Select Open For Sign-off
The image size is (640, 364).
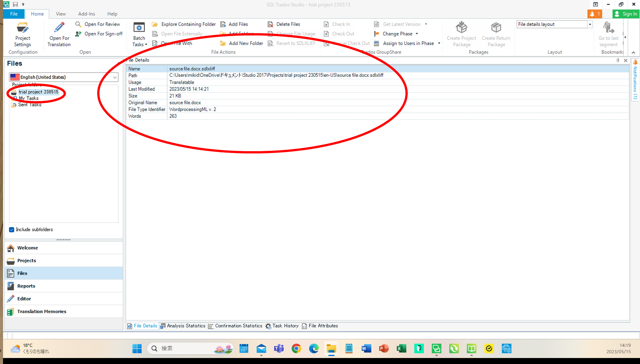click(x=99, y=34)
